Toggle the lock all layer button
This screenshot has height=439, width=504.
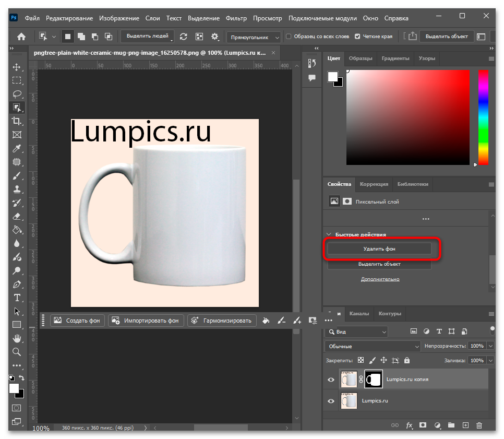tap(407, 360)
